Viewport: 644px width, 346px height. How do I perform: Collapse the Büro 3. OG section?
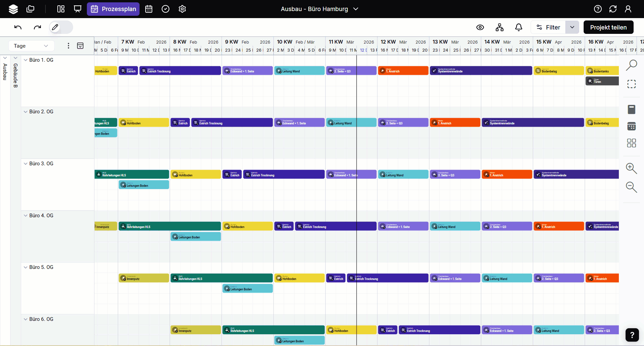(26, 164)
